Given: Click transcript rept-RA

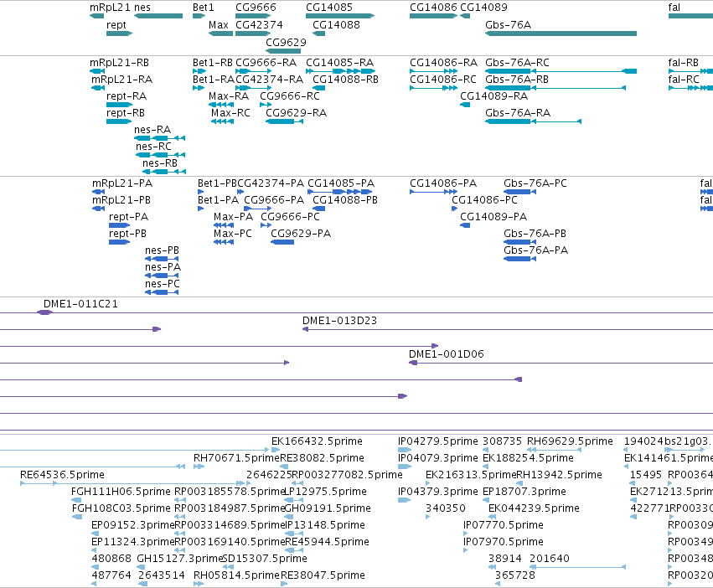Looking at the screenshot, I should coord(127,96).
